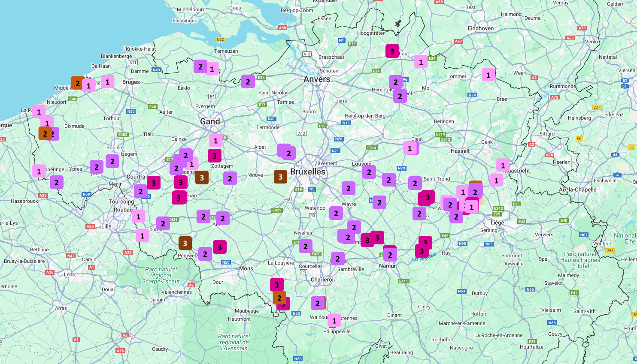Image resolution: width=637 pixels, height=364 pixels.
Task: Open the magenta 3 marker below Saint-Trond
Action: pyautogui.click(x=427, y=197)
